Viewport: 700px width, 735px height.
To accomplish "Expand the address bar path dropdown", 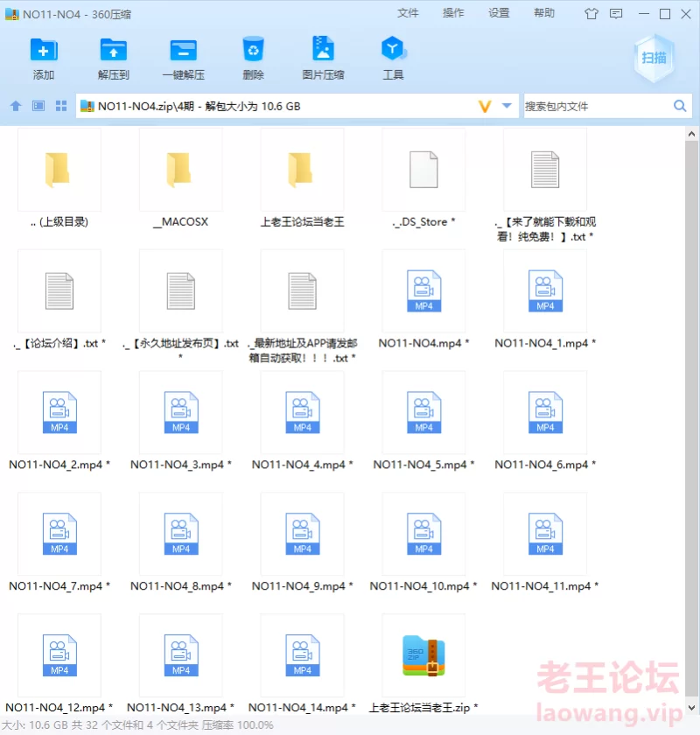I will (x=507, y=106).
